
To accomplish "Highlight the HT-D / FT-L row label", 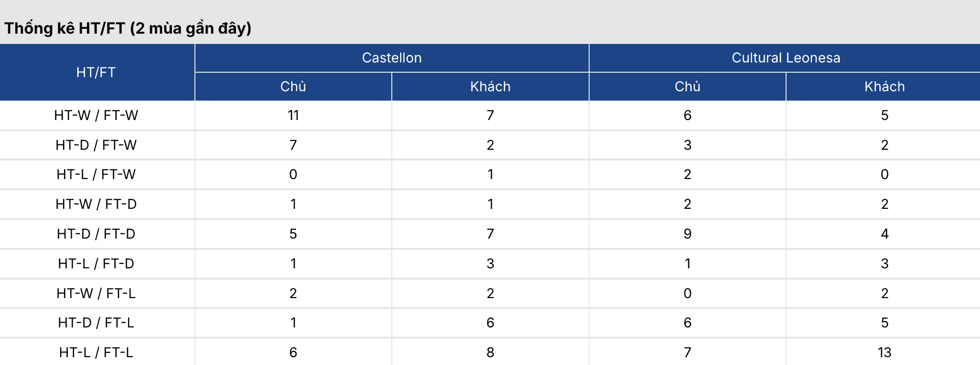I will click(96, 323).
